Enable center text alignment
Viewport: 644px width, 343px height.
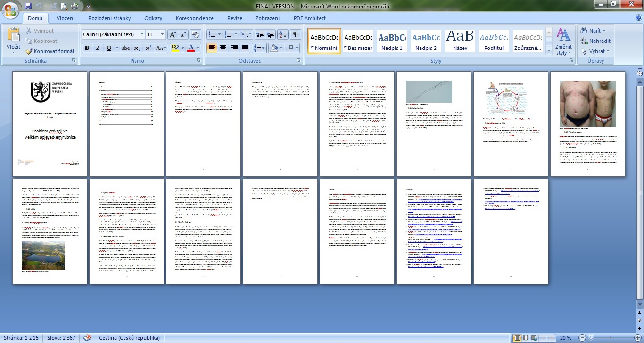click(x=223, y=48)
